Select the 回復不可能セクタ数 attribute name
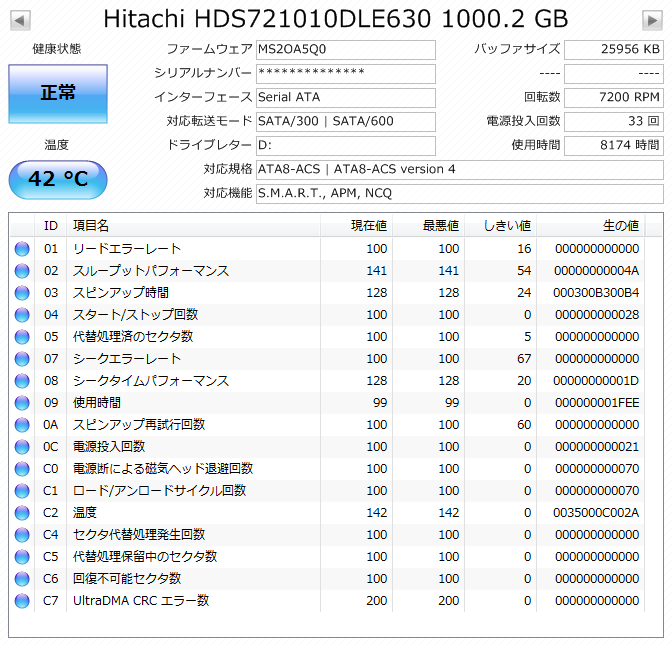 tap(127, 579)
